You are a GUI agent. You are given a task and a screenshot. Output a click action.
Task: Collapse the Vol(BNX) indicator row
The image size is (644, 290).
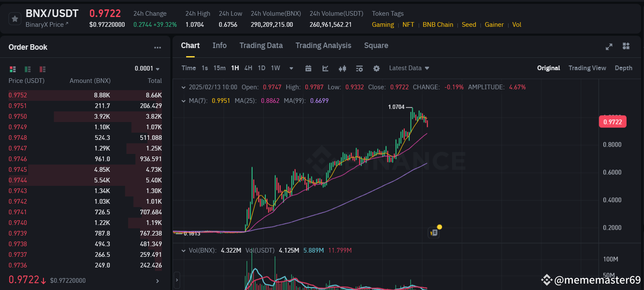(x=184, y=250)
